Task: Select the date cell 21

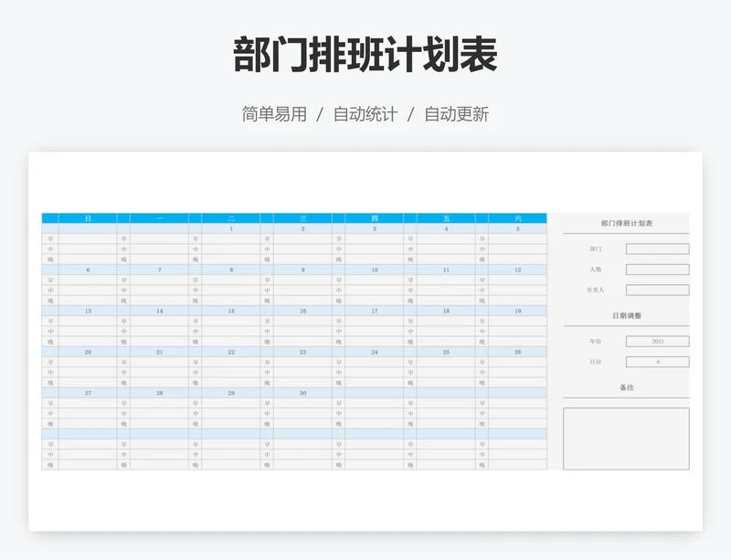Action: point(159,352)
